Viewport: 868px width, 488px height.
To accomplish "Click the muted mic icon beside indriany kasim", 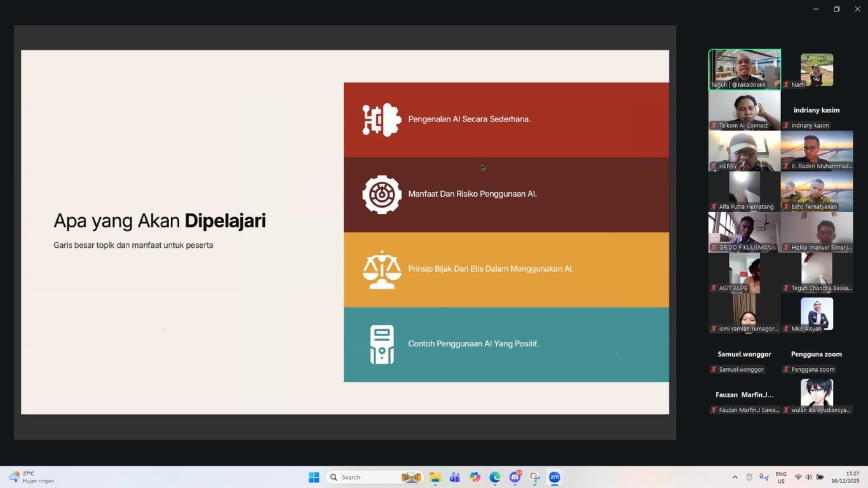I will pos(787,125).
